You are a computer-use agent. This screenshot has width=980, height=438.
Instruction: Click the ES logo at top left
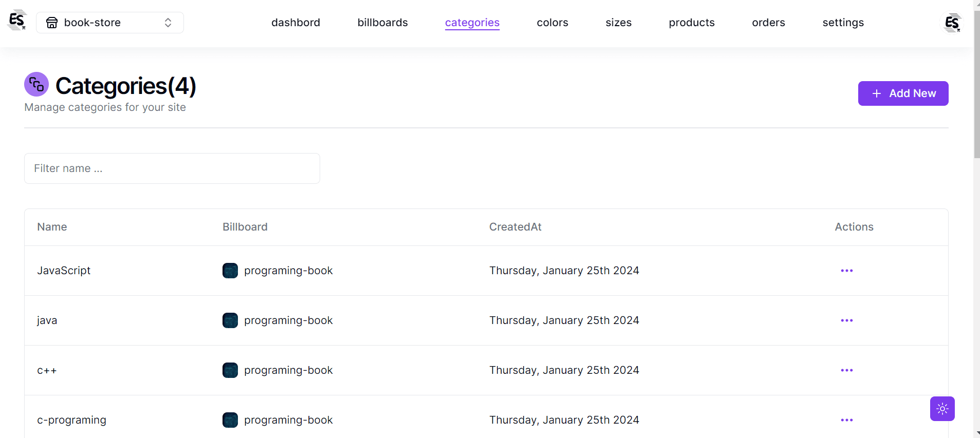coord(17,21)
